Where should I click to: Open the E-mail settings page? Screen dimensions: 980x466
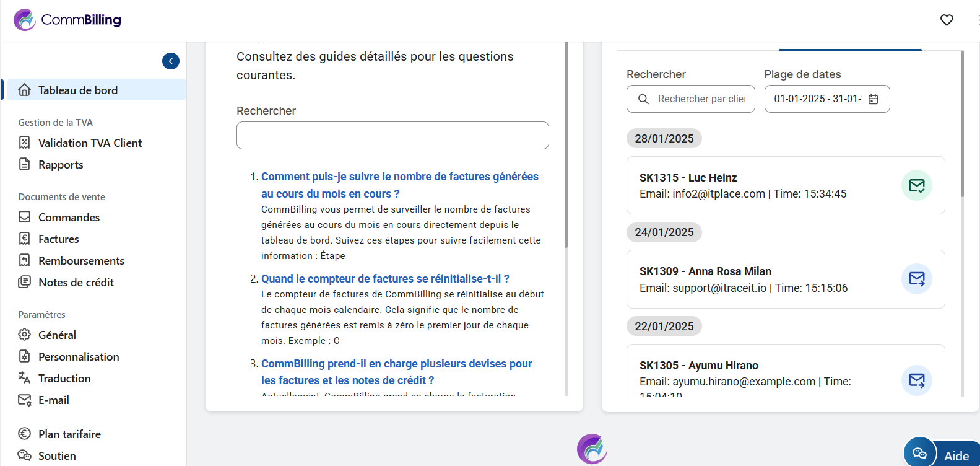pos(53,400)
